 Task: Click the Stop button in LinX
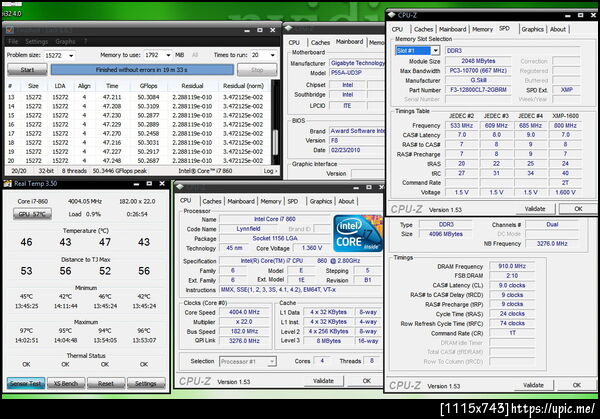[257, 70]
